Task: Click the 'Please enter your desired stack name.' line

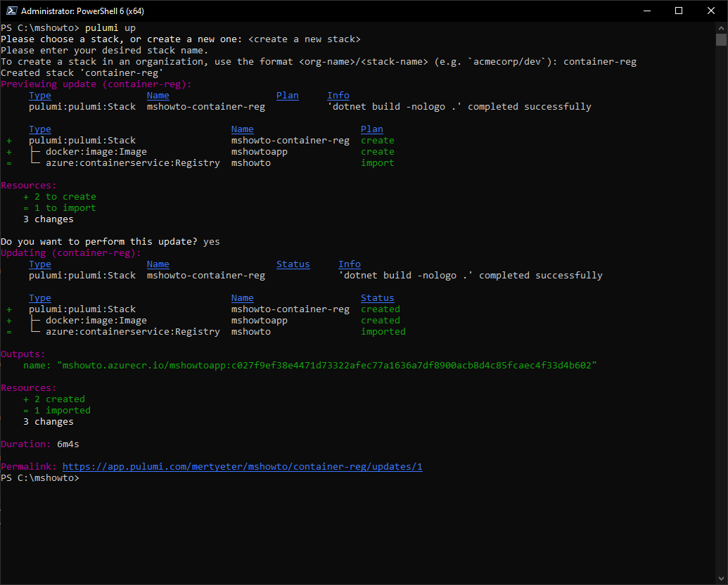Action: click(105, 50)
